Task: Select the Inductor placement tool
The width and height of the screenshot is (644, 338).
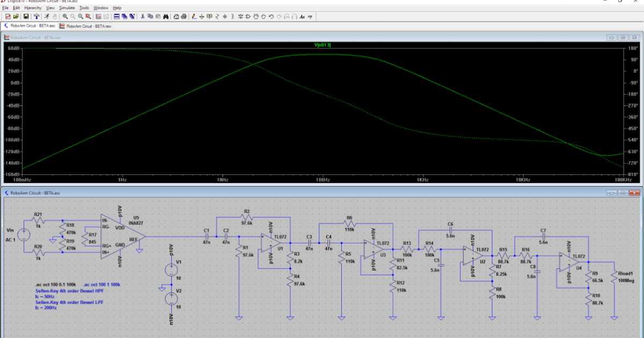Action: [232, 17]
